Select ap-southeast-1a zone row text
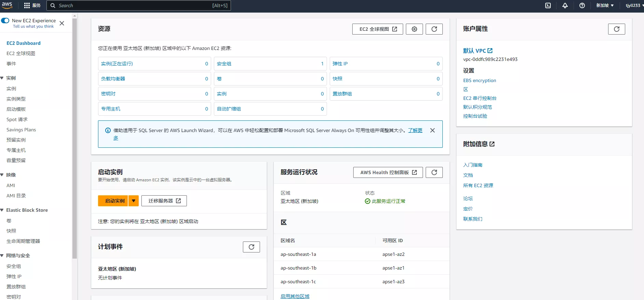 [x=298, y=254]
